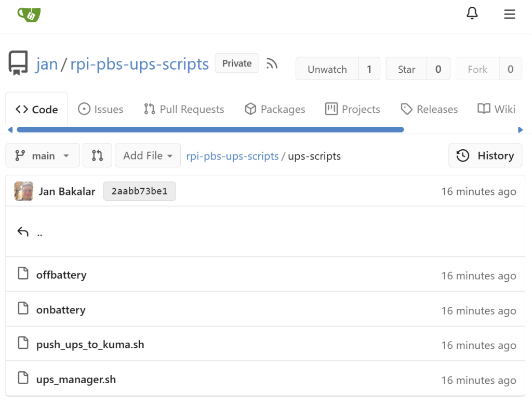
Task: Expand the main branch selector
Action: (43, 155)
